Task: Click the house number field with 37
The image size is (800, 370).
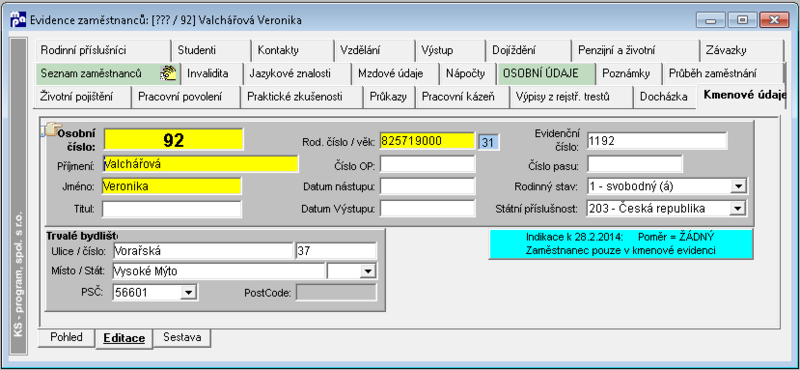Action: [336, 251]
